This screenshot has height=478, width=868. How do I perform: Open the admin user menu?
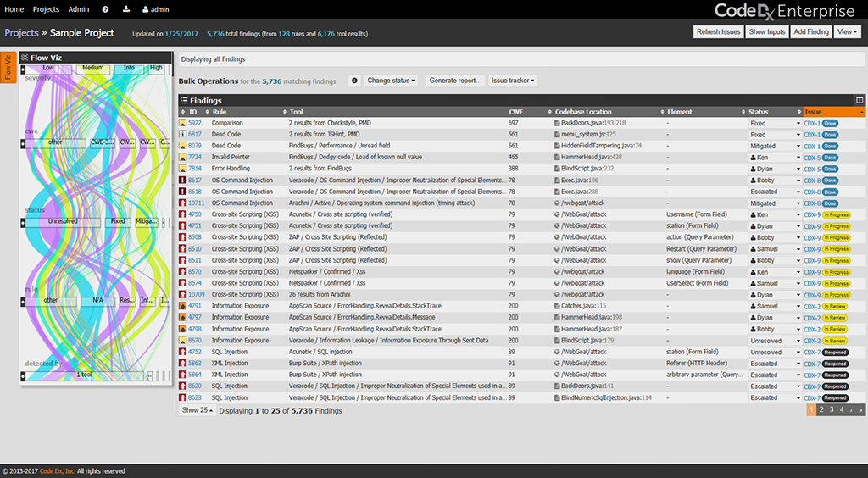pyautogui.click(x=156, y=9)
